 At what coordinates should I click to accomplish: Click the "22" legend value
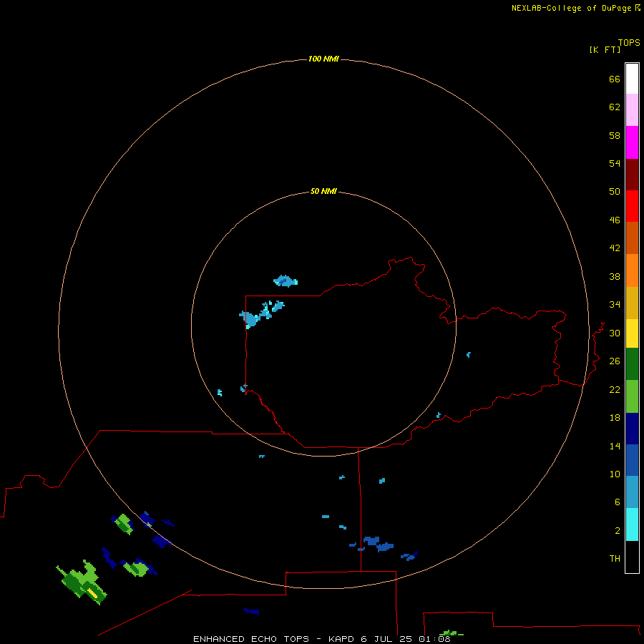click(615, 390)
